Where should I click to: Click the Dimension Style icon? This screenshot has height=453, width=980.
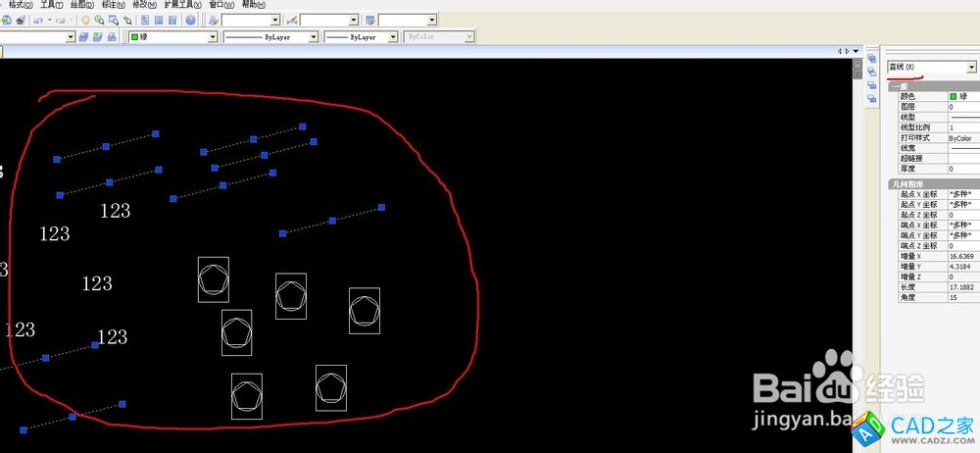292,20
